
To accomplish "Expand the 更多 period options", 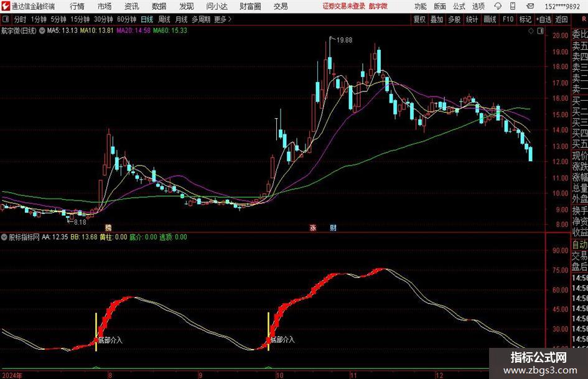I will click(223, 19).
